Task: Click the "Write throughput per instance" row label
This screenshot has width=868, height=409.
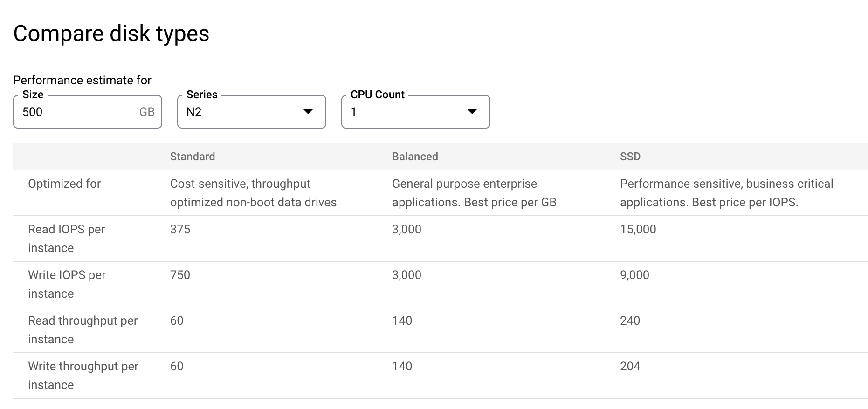Action: pos(83,375)
